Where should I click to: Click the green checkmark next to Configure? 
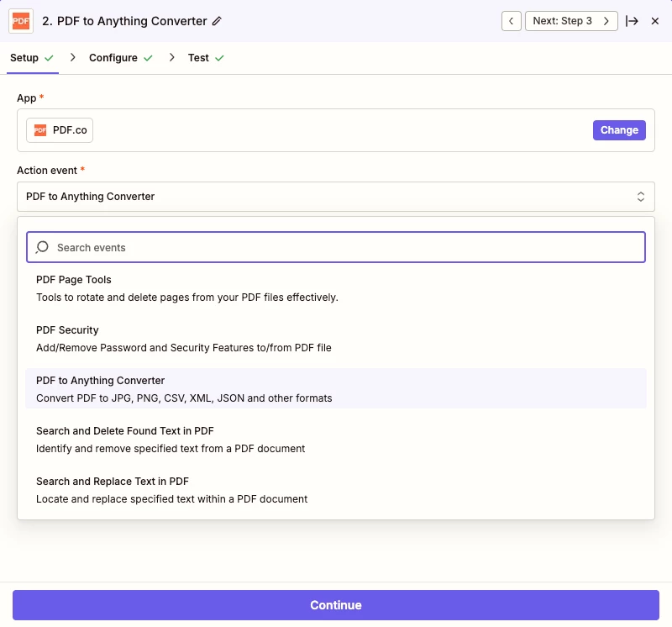click(x=148, y=58)
